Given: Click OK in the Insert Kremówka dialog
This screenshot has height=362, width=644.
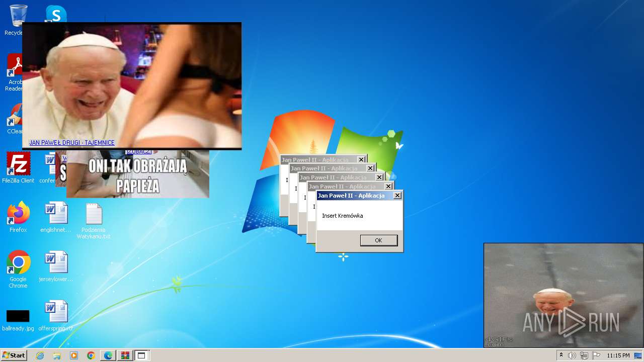Looking at the screenshot, I should 378,240.
